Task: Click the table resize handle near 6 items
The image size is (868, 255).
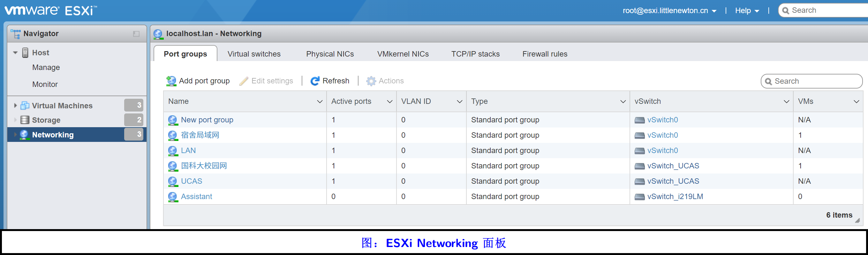Action: pos(857,220)
